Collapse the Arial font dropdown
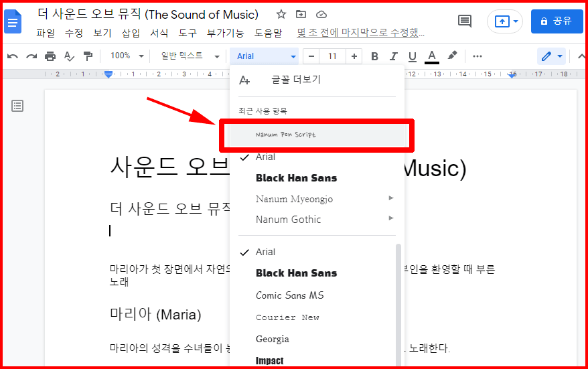588x369 pixels. tap(265, 56)
